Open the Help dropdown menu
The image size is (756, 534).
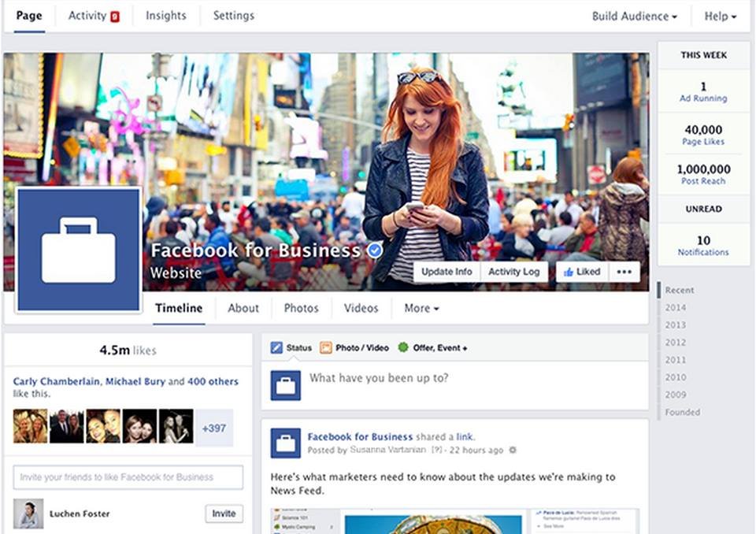[x=721, y=17]
